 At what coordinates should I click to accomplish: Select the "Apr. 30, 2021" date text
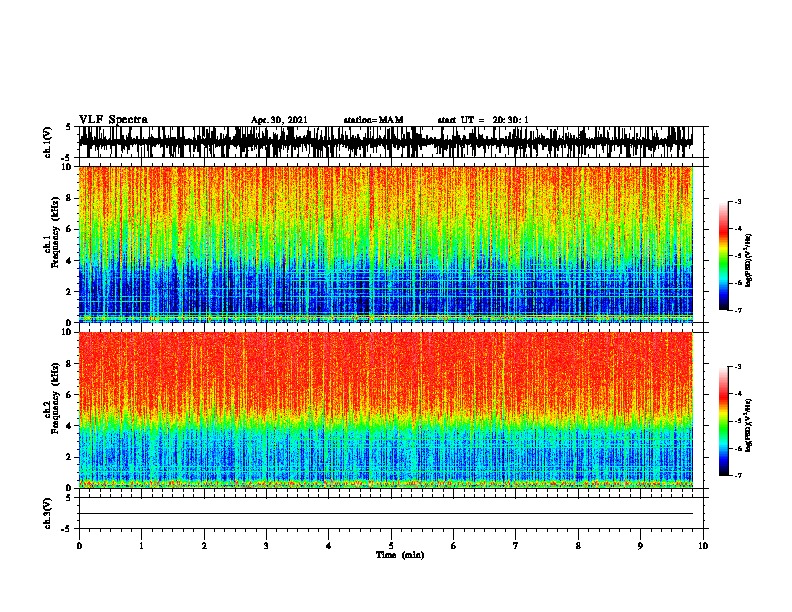[x=279, y=120]
